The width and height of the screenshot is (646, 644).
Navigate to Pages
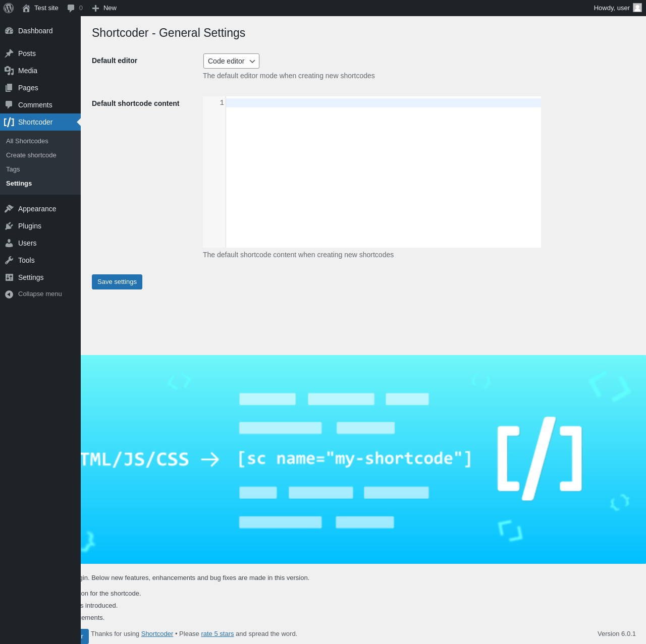[40, 88]
